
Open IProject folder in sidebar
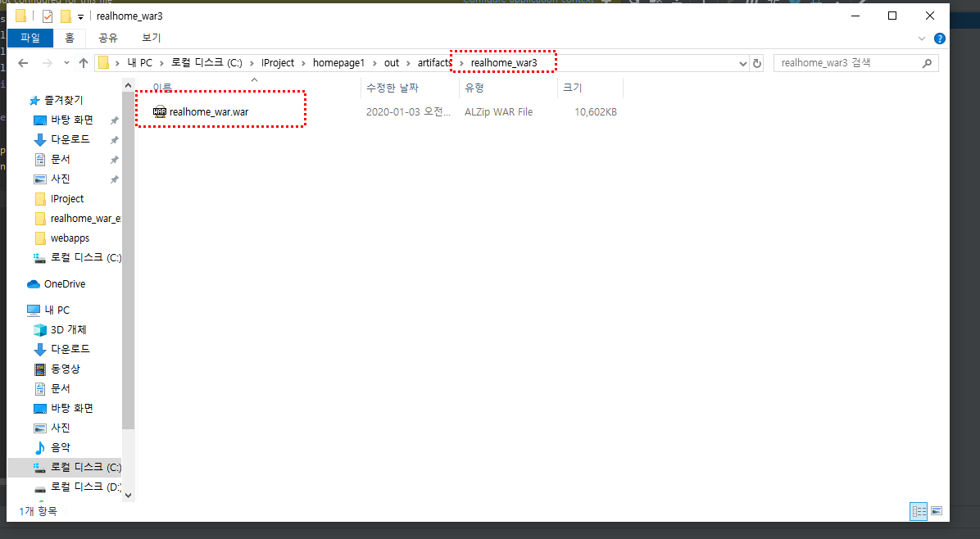pyautogui.click(x=67, y=199)
